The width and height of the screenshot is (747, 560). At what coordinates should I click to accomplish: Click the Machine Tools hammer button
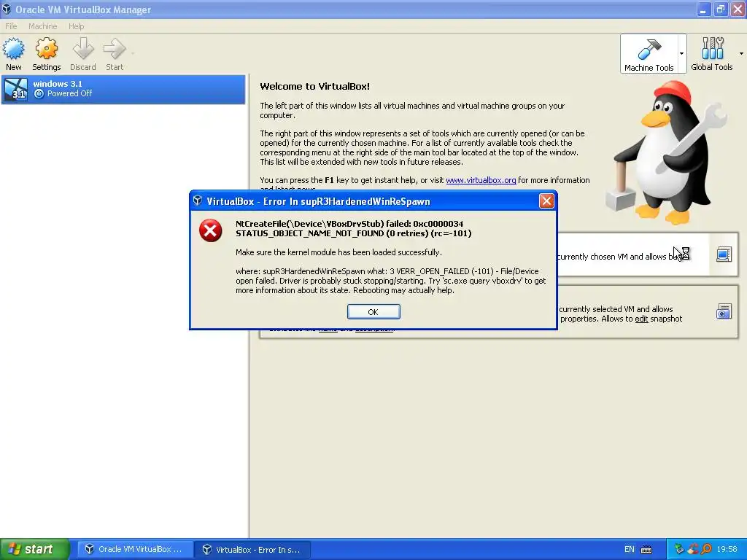(x=649, y=53)
